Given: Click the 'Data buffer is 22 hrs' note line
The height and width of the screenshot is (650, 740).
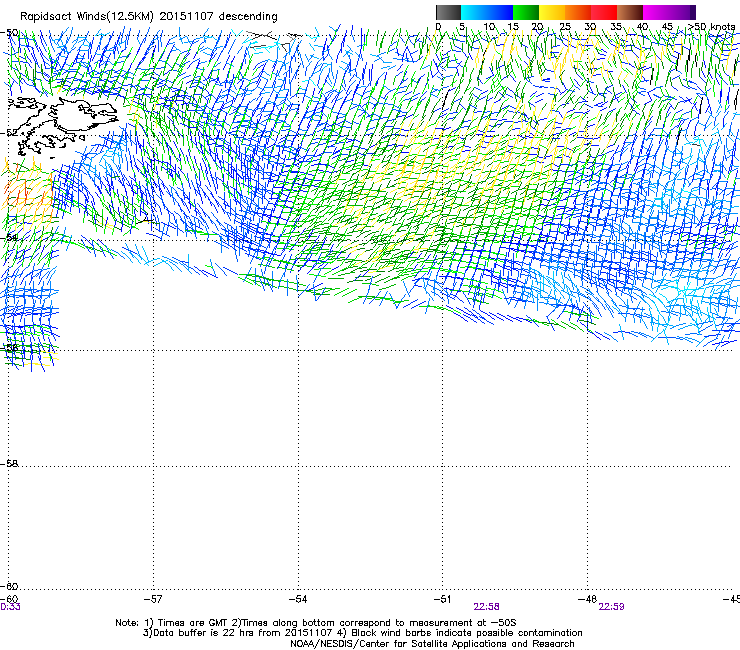Looking at the screenshot, I should pos(362,633).
